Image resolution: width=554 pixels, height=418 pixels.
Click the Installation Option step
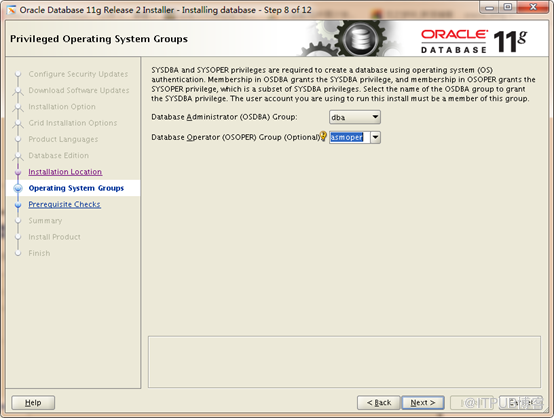[x=62, y=107]
